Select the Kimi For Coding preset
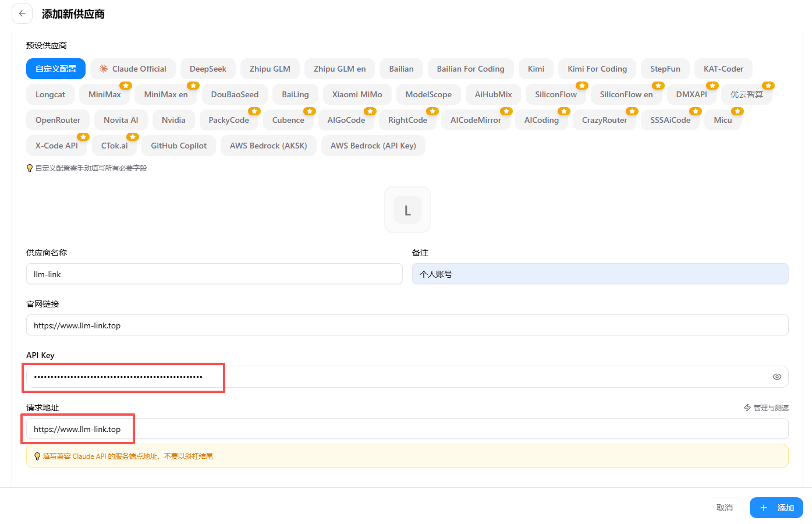The image size is (812, 524). 597,69
